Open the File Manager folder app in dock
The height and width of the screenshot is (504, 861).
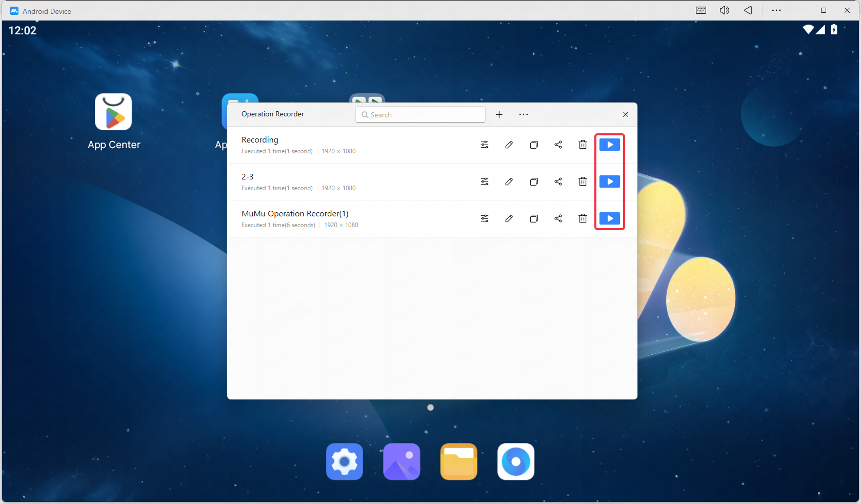[459, 461]
